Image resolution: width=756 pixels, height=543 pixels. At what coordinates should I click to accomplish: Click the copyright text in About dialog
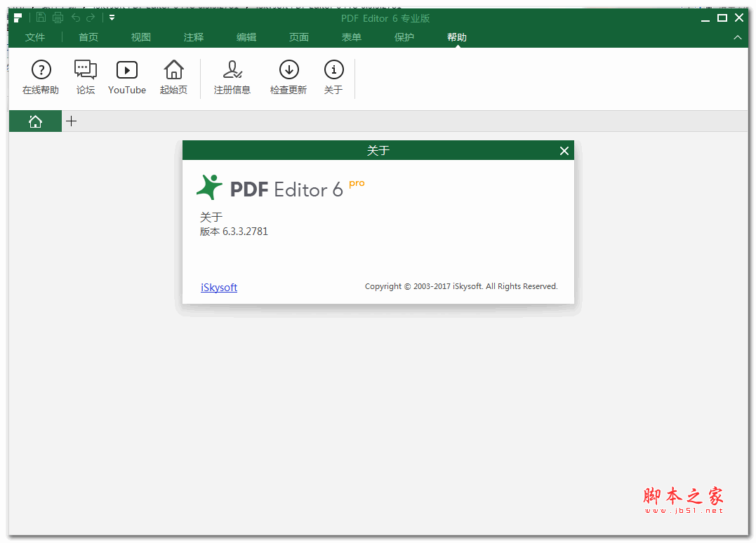pos(461,286)
